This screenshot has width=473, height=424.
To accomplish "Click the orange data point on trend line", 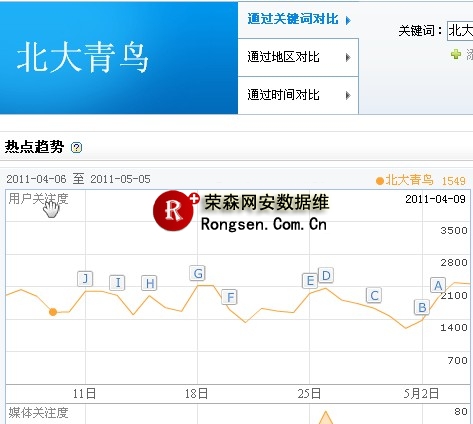I will (x=53, y=312).
